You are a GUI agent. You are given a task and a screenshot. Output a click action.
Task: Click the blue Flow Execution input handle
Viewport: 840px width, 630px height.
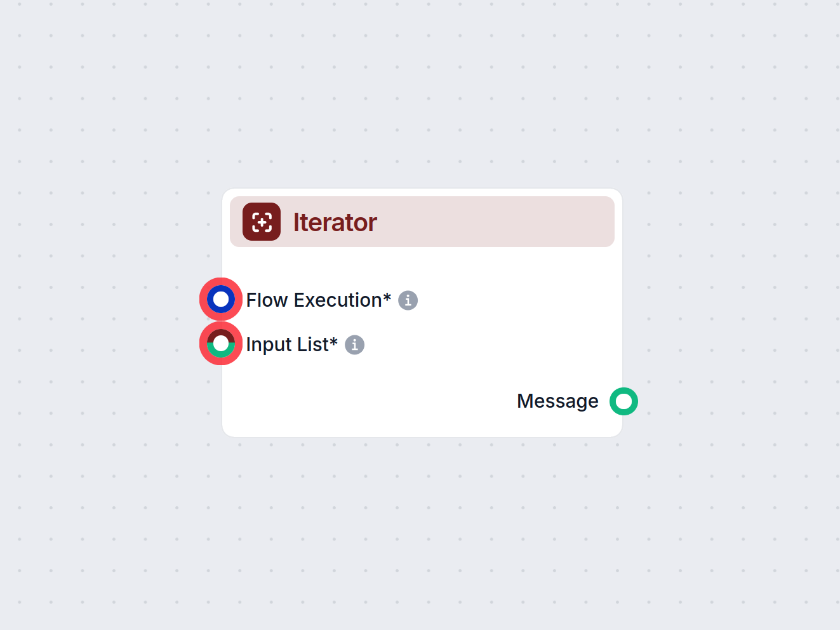(x=221, y=299)
